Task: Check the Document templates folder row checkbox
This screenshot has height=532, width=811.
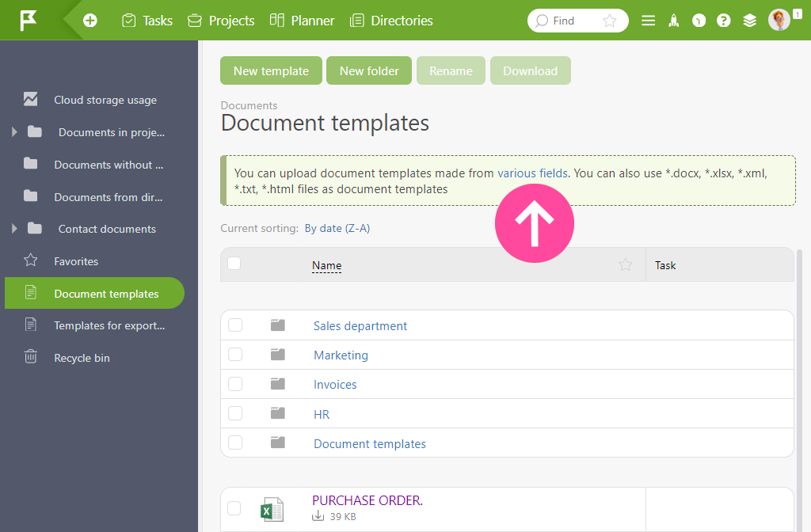Action: tap(235, 443)
